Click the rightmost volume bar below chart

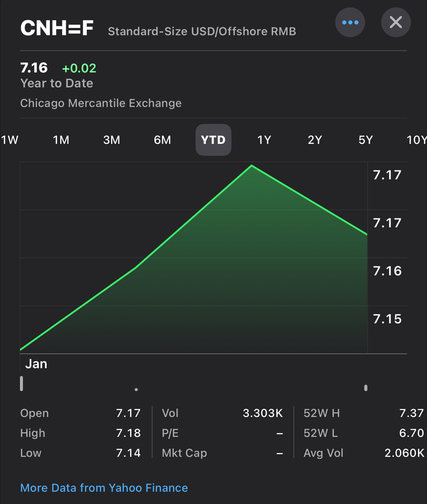[x=366, y=388]
